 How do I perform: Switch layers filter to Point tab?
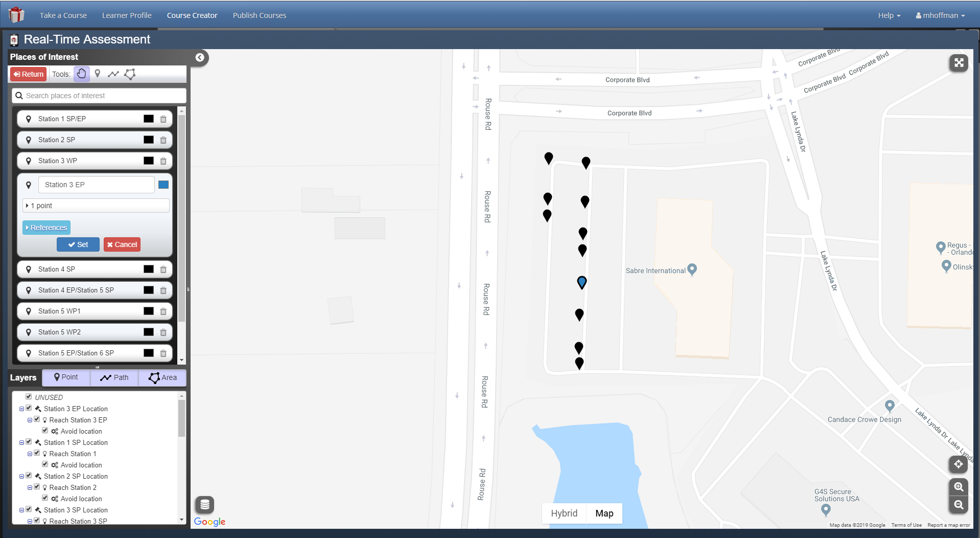click(x=66, y=377)
